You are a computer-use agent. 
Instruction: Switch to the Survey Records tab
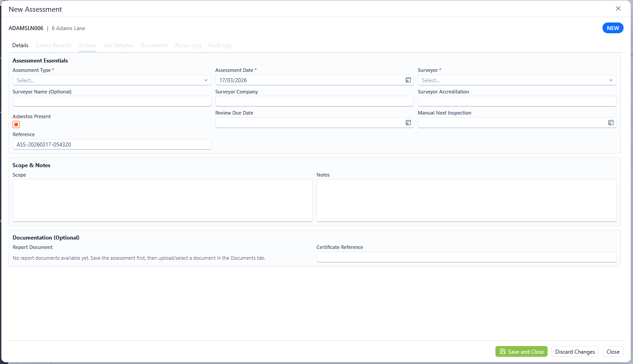(x=53, y=45)
